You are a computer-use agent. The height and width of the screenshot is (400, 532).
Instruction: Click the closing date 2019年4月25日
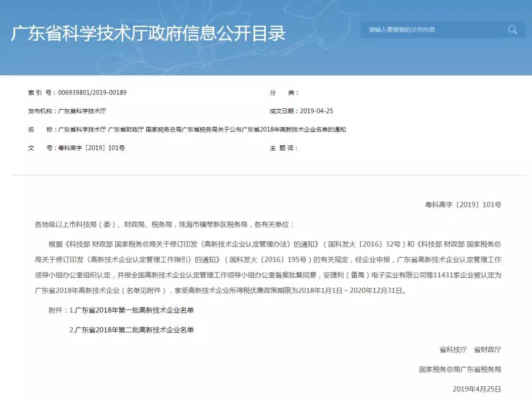click(476, 389)
